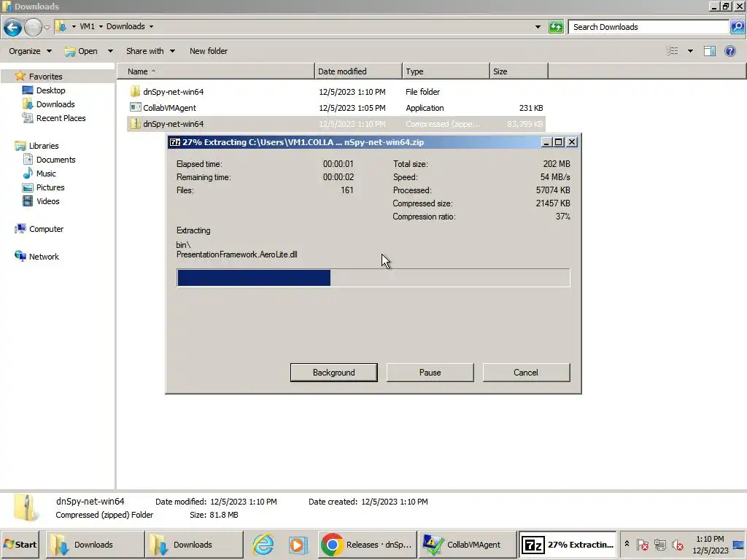Image resolution: width=747 pixels, height=560 pixels.
Task: Select Favorites header in navigation pane
Action: click(45, 76)
